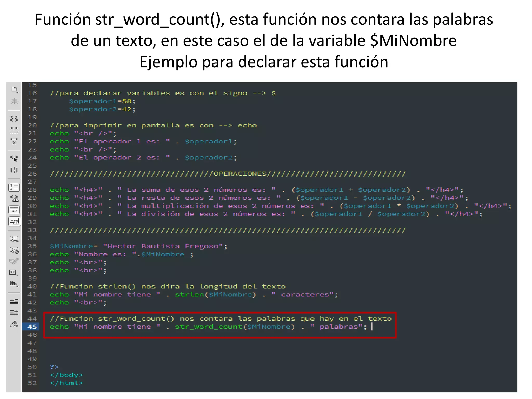Click line number 16 in gutter

[32, 93]
